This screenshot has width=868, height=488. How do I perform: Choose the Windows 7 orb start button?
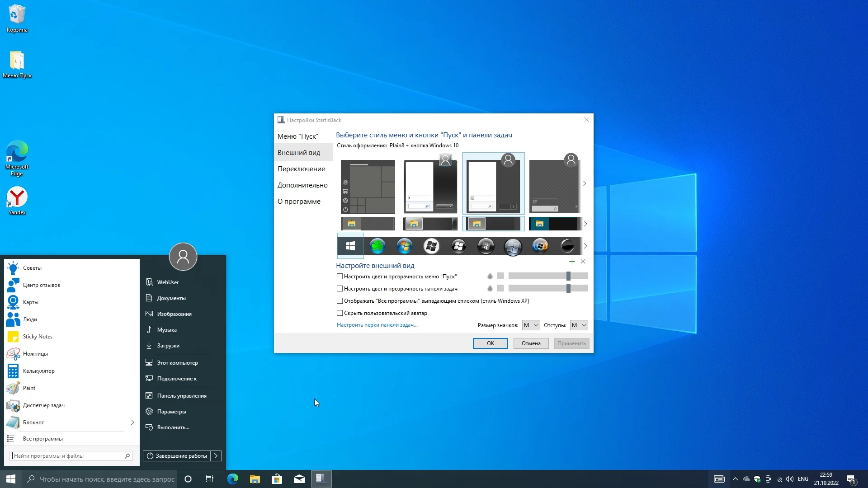tap(404, 246)
